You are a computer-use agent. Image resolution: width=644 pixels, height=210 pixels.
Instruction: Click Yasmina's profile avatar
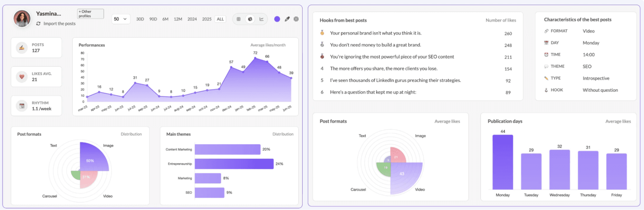click(22, 18)
